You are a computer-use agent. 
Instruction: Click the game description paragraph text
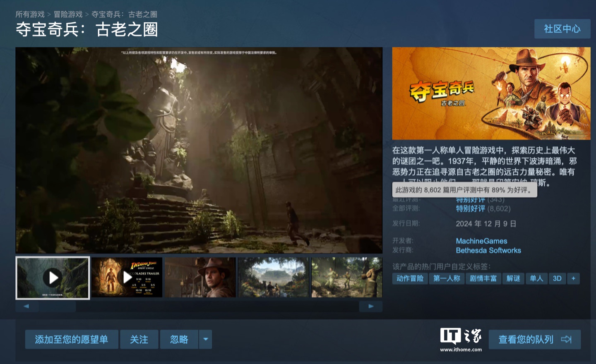[x=485, y=166]
